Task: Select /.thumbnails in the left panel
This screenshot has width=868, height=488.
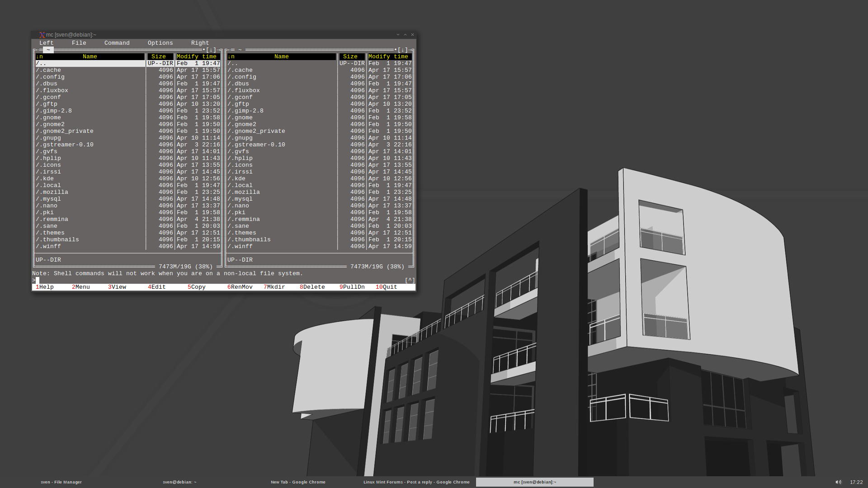Action: click(x=128, y=239)
